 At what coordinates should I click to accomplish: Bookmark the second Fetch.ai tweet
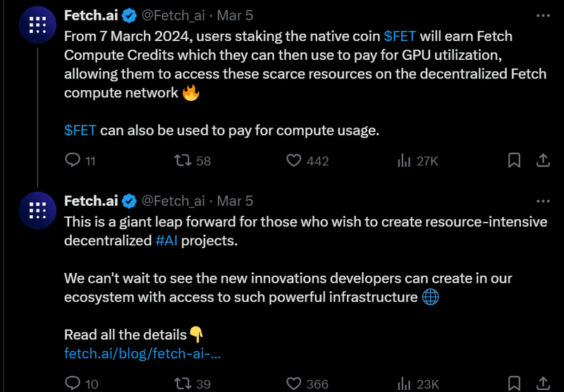515,384
